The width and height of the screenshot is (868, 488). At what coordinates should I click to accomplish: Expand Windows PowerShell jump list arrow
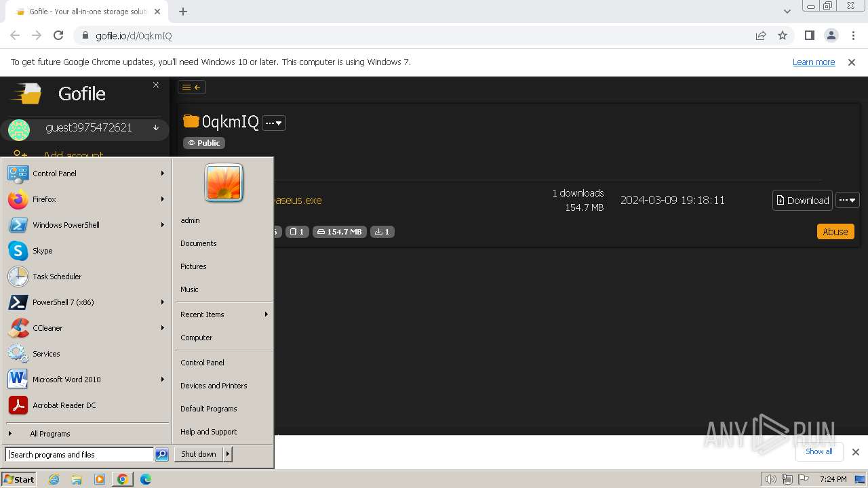click(163, 225)
